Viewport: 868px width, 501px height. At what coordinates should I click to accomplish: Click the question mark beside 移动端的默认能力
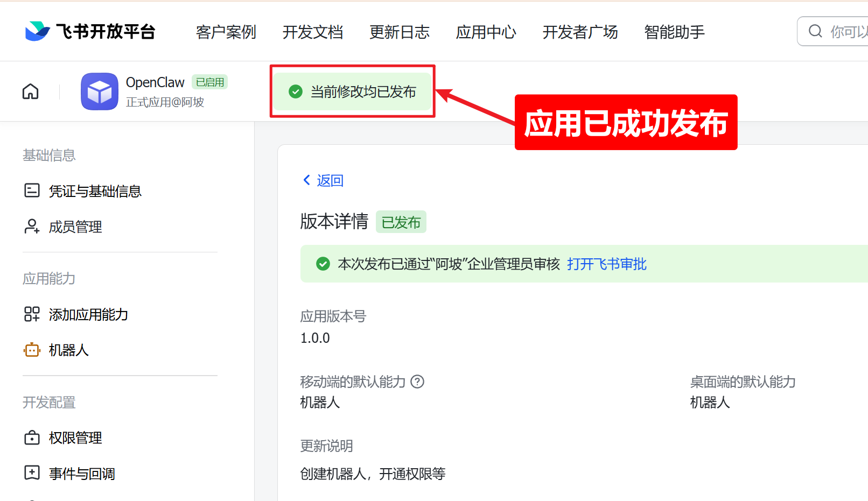(418, 382)
